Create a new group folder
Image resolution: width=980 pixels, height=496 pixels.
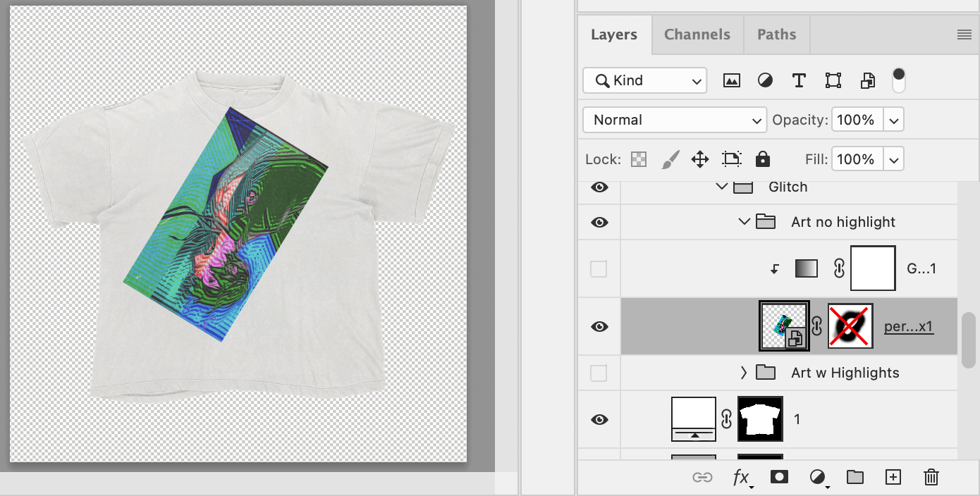855,477
